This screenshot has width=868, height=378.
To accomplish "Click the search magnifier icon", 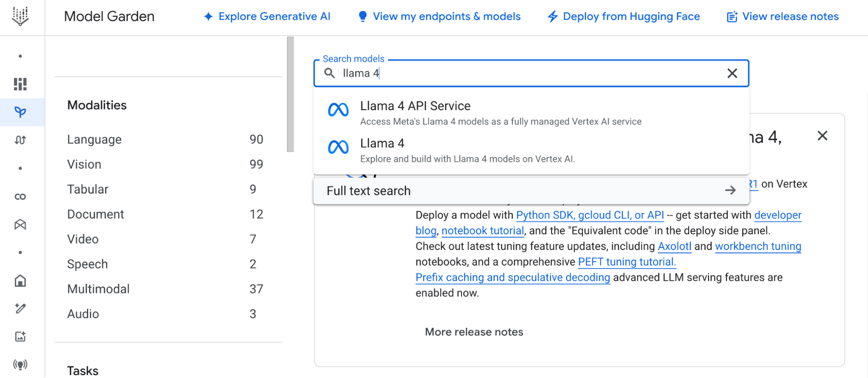I will pos(330,73).
